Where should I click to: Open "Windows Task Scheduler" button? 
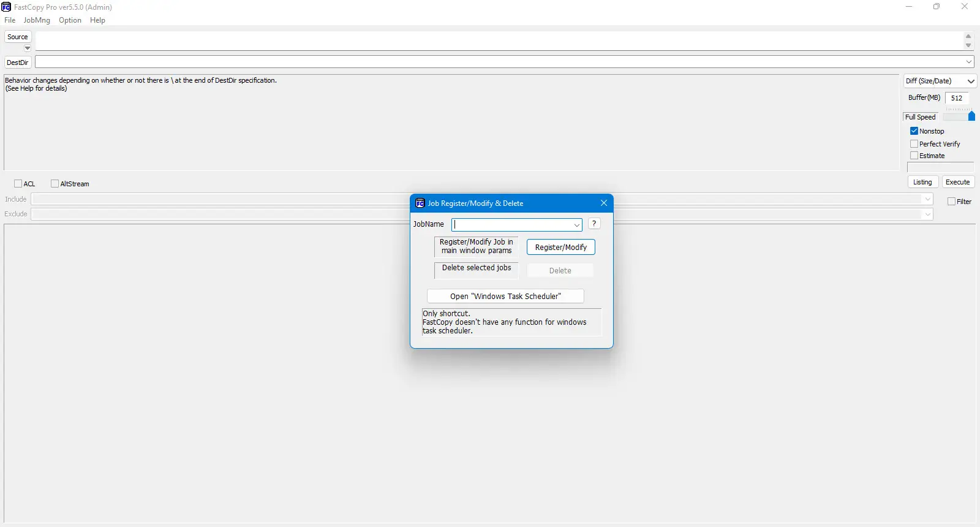(x=505, y=297)
